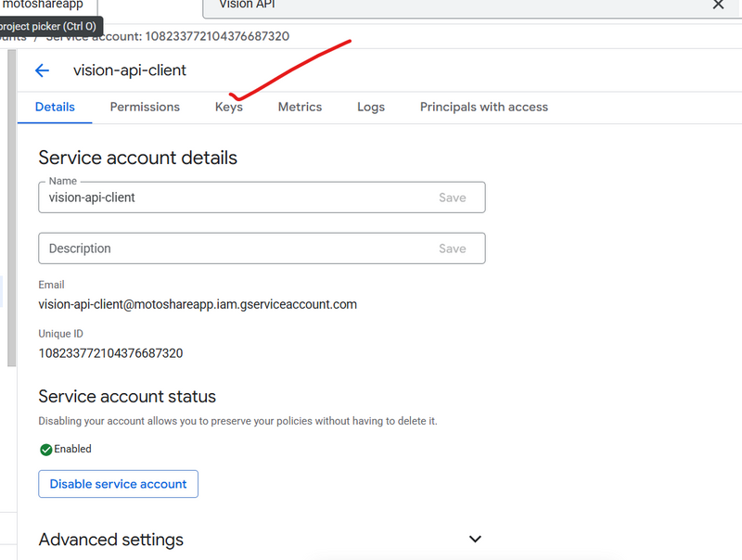Click Save in the Name field
The image size is (742, 560).
pos(452,197)
